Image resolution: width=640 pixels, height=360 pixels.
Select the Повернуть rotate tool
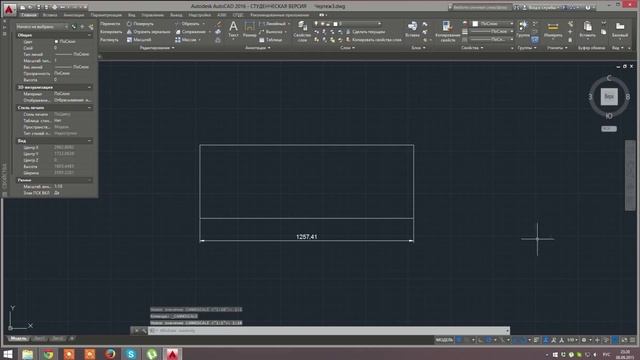[140, 24]
